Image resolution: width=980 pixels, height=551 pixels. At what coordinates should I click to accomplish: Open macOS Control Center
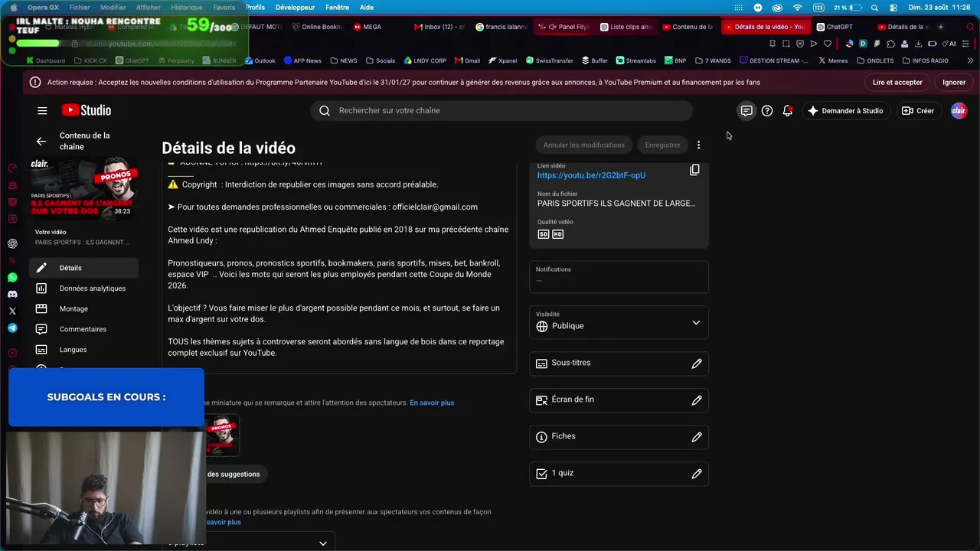pos(893,7)
